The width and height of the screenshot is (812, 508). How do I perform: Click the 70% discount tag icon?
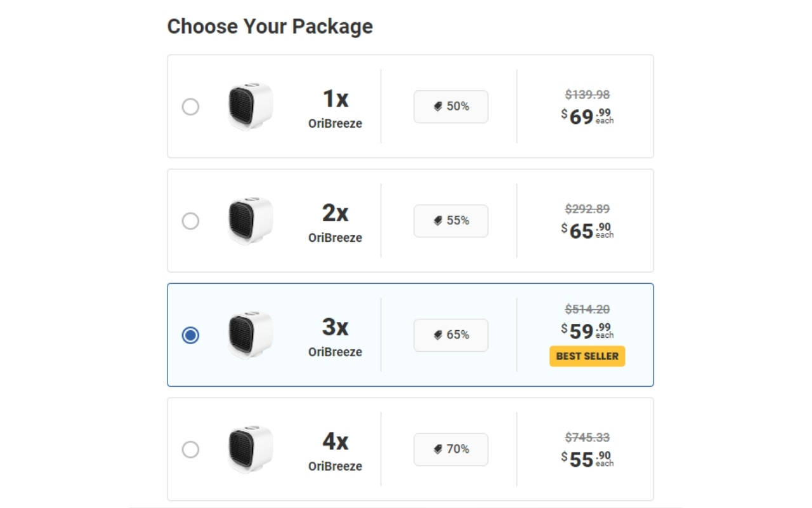tap(438, 450)
